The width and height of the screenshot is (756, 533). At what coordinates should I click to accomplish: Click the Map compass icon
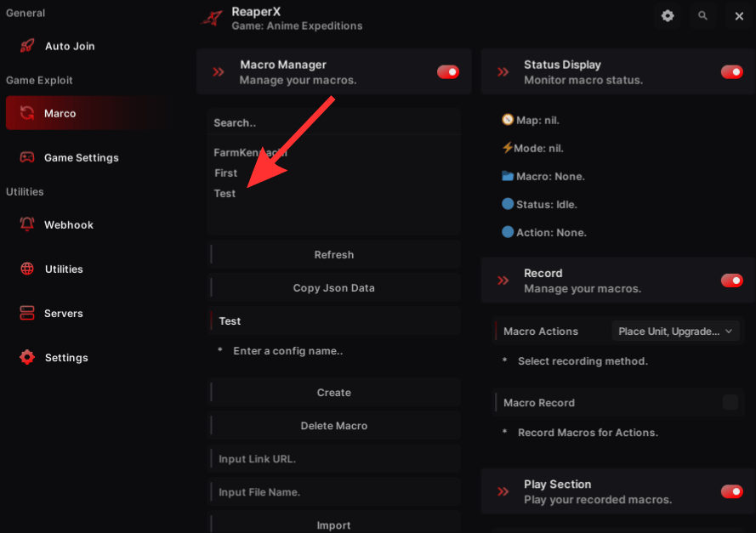tap(507, 120)
